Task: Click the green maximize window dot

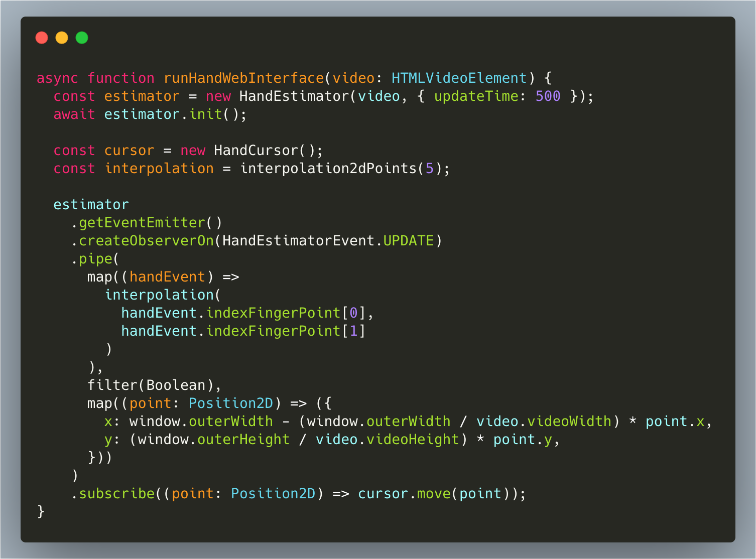Action: pos(82,38)
